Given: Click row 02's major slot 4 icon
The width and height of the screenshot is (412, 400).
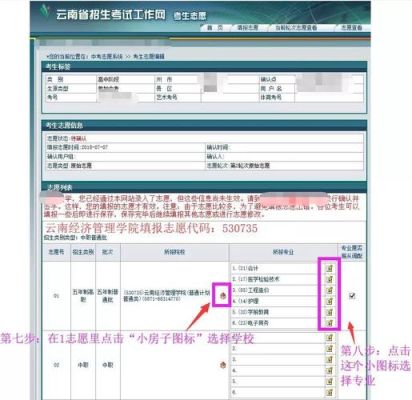Looking at the screenshot, I should [x=329, y=371].
